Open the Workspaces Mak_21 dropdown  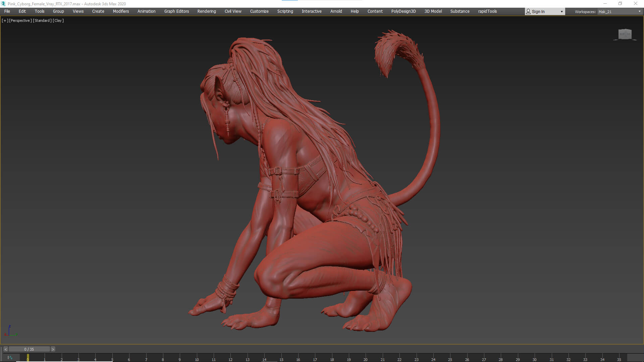click(620, 12)
